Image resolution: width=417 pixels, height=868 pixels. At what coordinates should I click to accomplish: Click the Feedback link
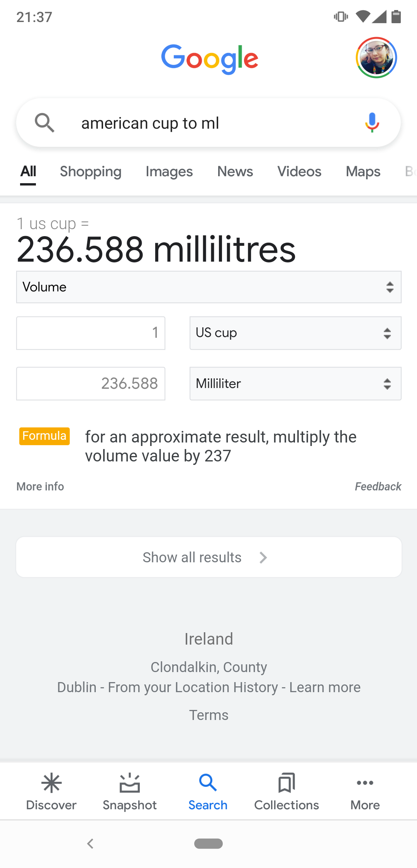pos(378,487)
